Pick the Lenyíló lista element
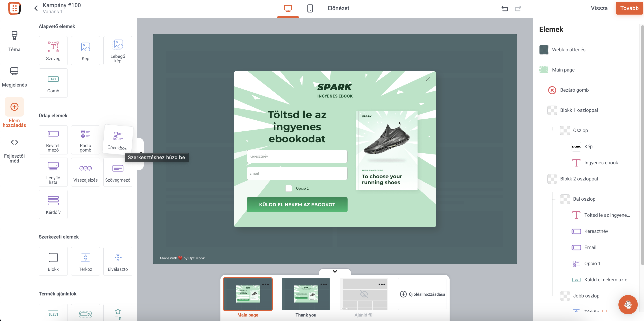 53,172
